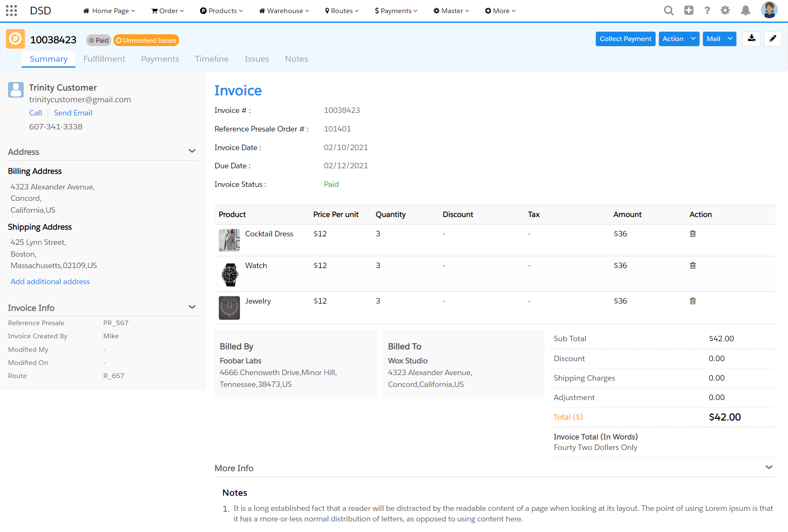
Task: Collapse the Invoice Info section
Action: (192, 307)
